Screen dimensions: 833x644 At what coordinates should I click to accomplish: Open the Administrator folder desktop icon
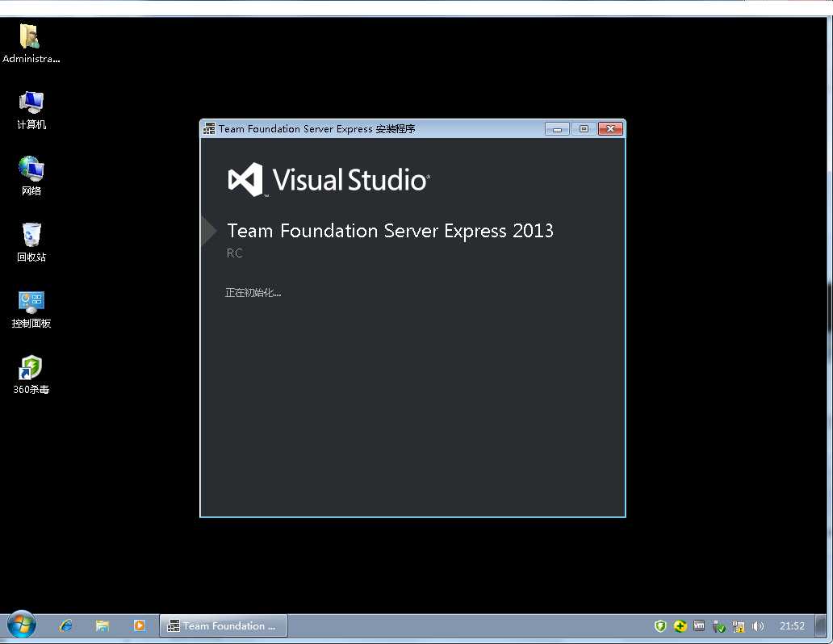coord(31,44)
